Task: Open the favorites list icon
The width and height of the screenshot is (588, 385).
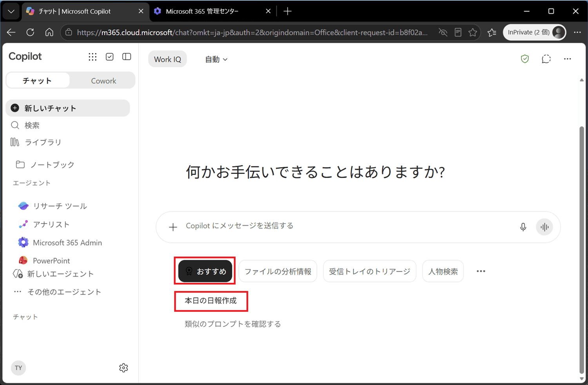Action: click(492, 33)
